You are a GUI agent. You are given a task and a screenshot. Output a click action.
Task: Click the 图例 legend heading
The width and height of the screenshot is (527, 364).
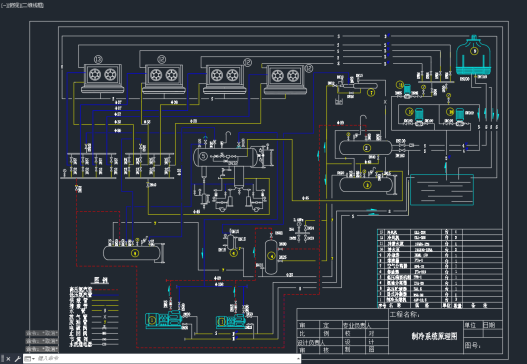pyautogui.click(x=100, y=280)
